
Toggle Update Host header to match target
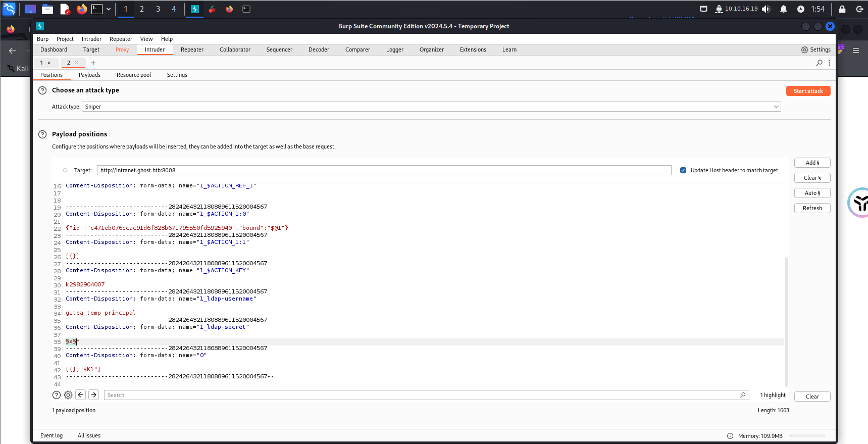[683, 170]
